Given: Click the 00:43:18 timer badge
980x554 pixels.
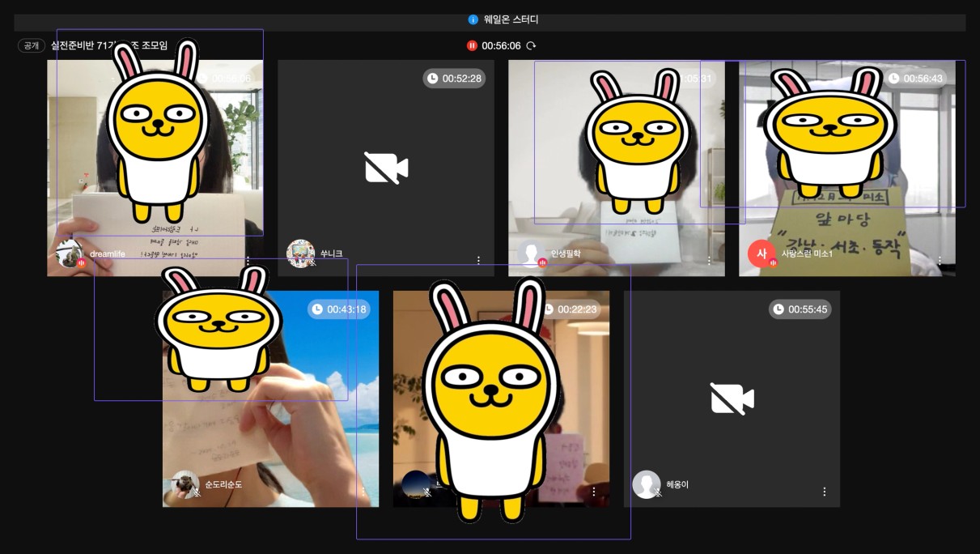Looking at the screenshot, I should click(x=339, y=309).
